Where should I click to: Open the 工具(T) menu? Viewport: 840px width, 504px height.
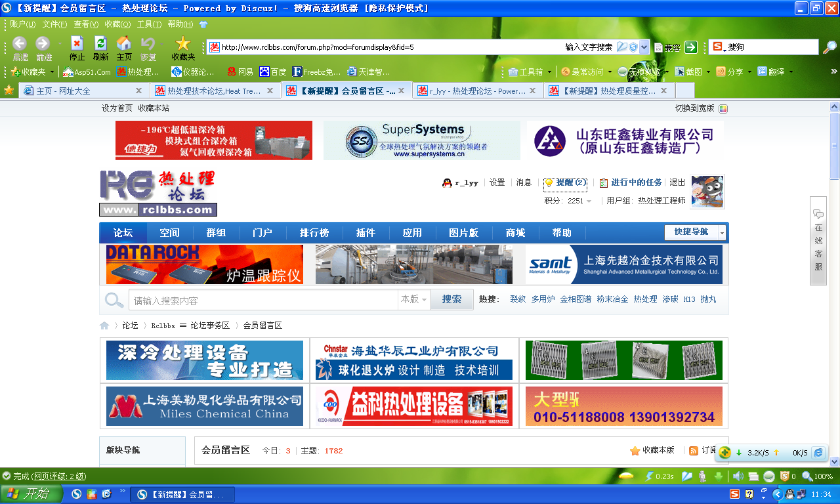149,24
